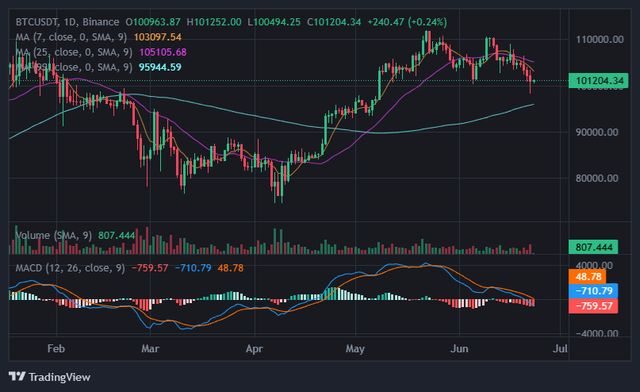Screen dimensions: 640x392
Task: Select the MA (25, close, 0, SMA, 9) legend
Action: click(74, 52)
